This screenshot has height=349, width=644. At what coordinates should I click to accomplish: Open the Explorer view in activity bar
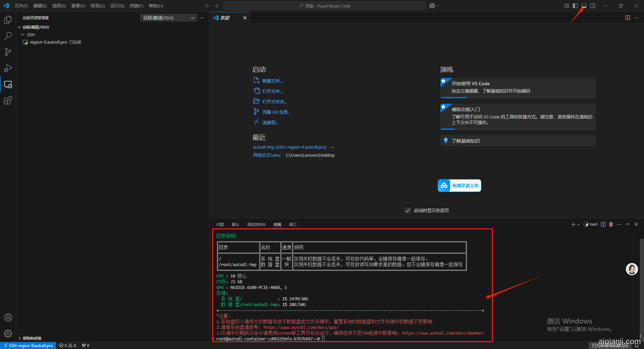point(8,20)
